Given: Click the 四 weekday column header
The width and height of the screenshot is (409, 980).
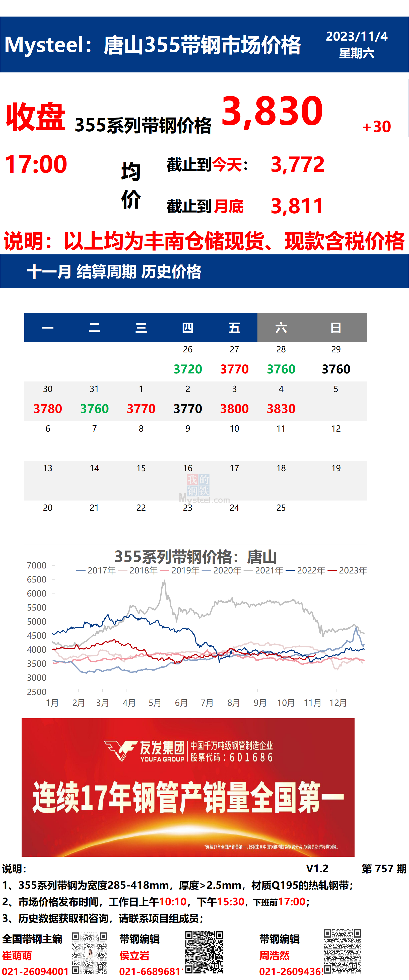Looking at the screenshot, I should pos(188,328).
